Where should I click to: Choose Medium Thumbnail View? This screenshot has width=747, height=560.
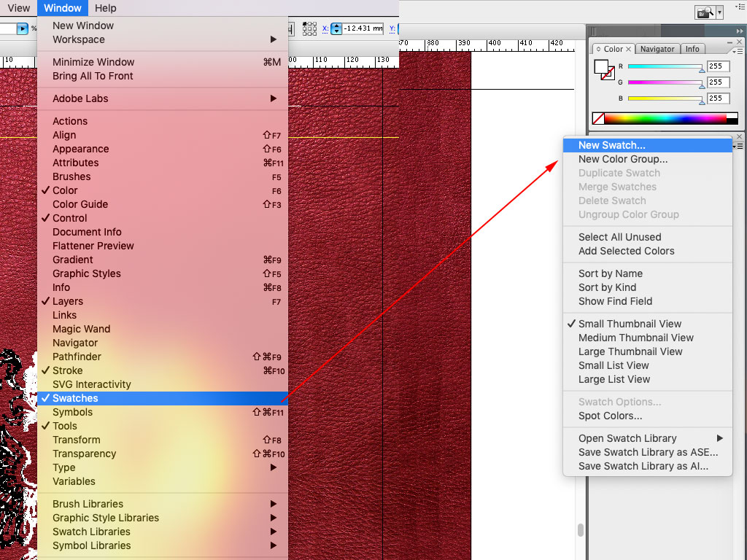[x=648, y=338]
